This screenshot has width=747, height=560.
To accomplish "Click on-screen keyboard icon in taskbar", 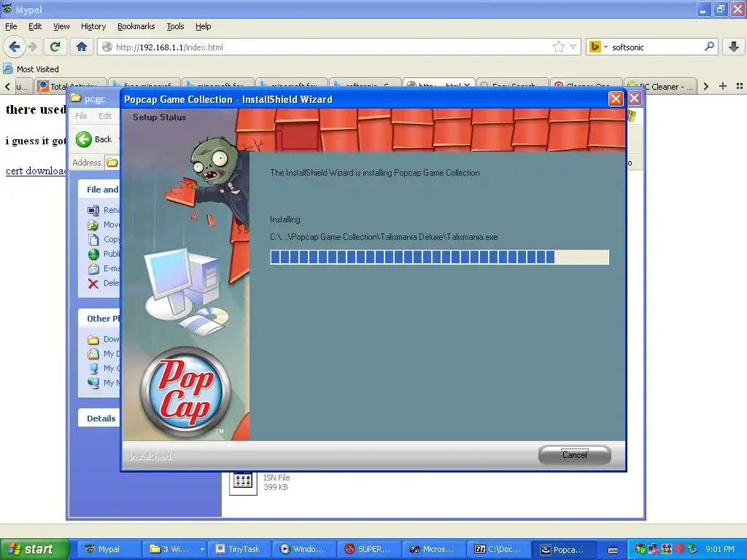I will click(613, 550).
